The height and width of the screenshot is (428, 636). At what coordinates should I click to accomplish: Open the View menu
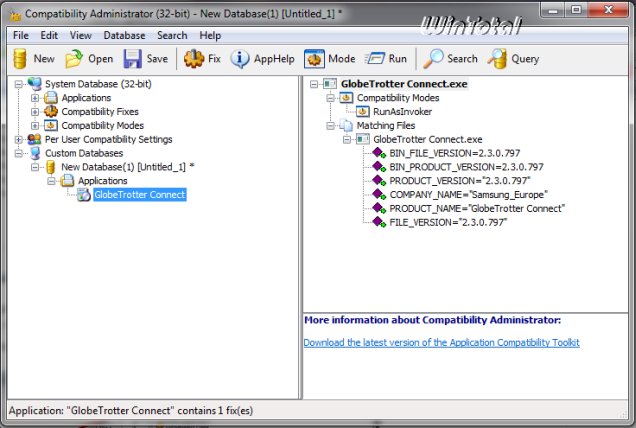(81, 35)
